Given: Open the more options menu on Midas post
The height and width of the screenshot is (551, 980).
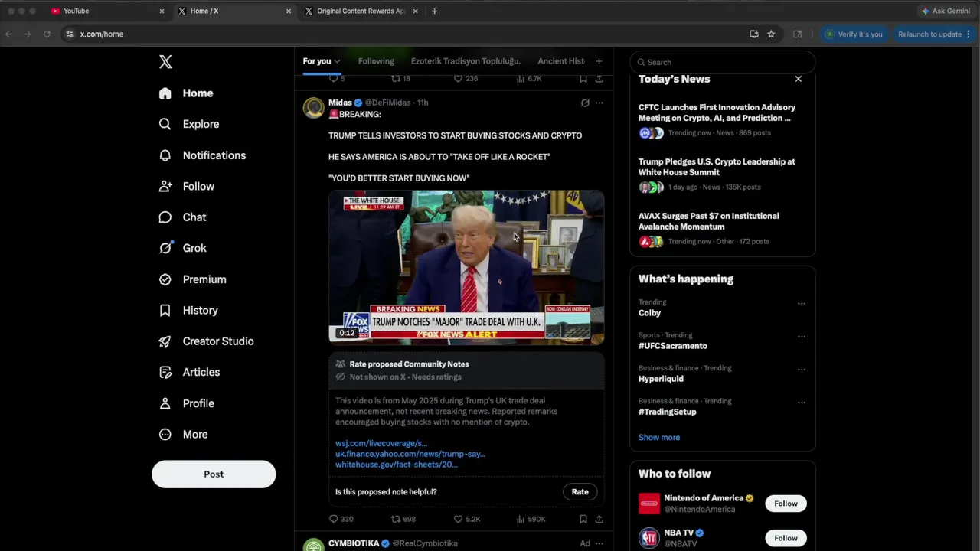Looking at the screenshot, I should (599, 103).
